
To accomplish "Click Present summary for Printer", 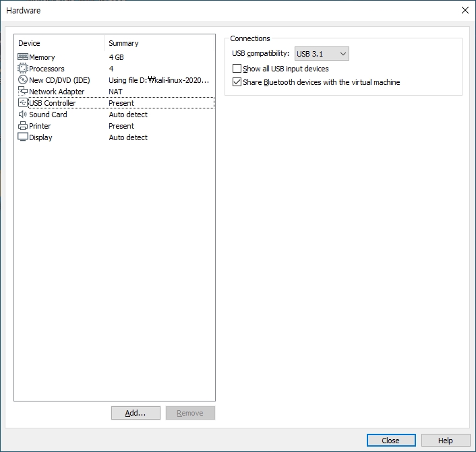I will (x=121, y=126).
